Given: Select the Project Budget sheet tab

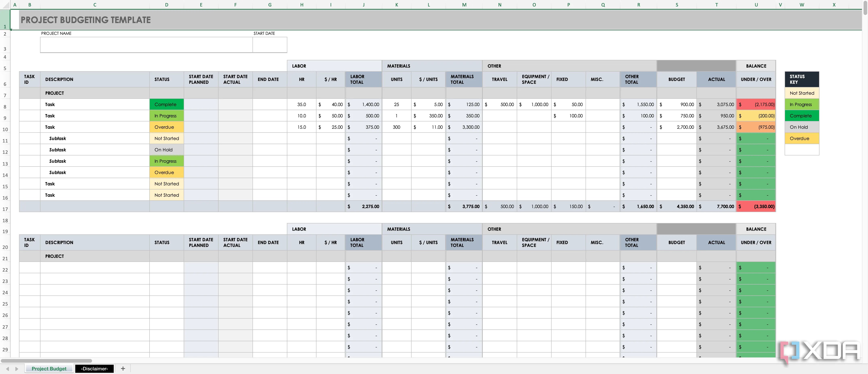Looking at the screenshot, I should (x=49, y=369).
